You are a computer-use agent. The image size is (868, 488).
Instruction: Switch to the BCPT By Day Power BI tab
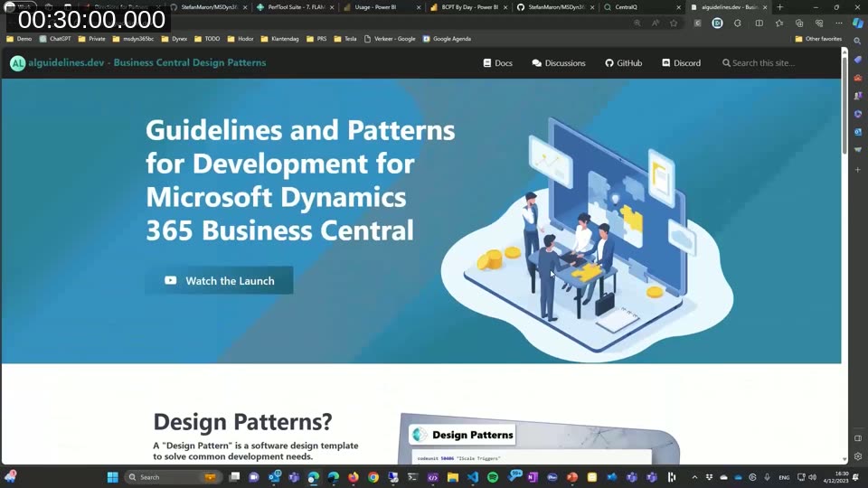[469, 7]
